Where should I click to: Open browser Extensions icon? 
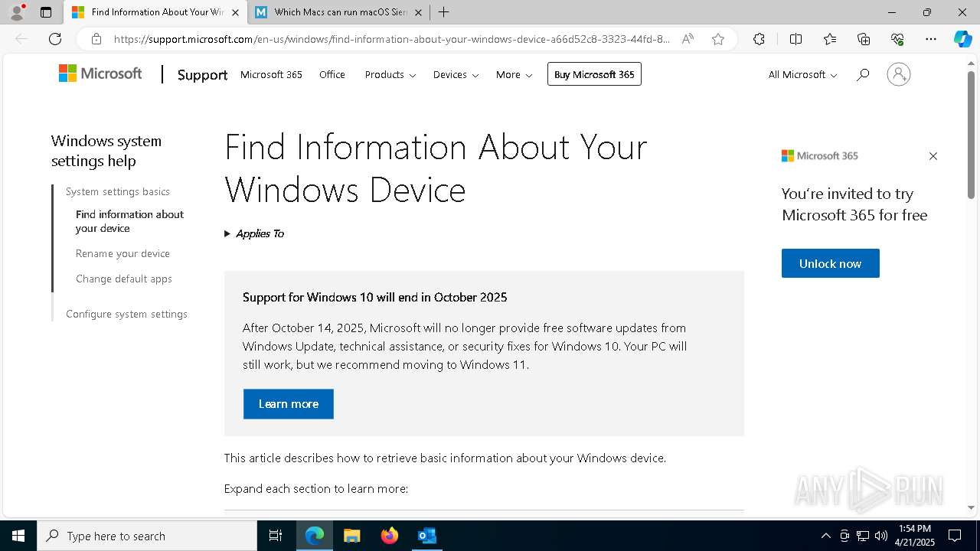tap(759, 39)
